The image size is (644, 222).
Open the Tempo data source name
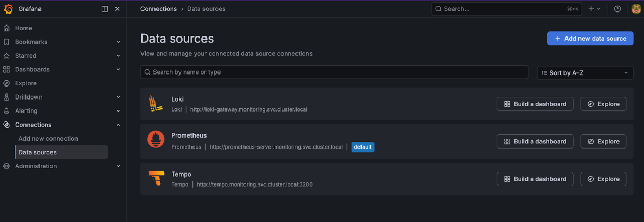coord(182,174)
